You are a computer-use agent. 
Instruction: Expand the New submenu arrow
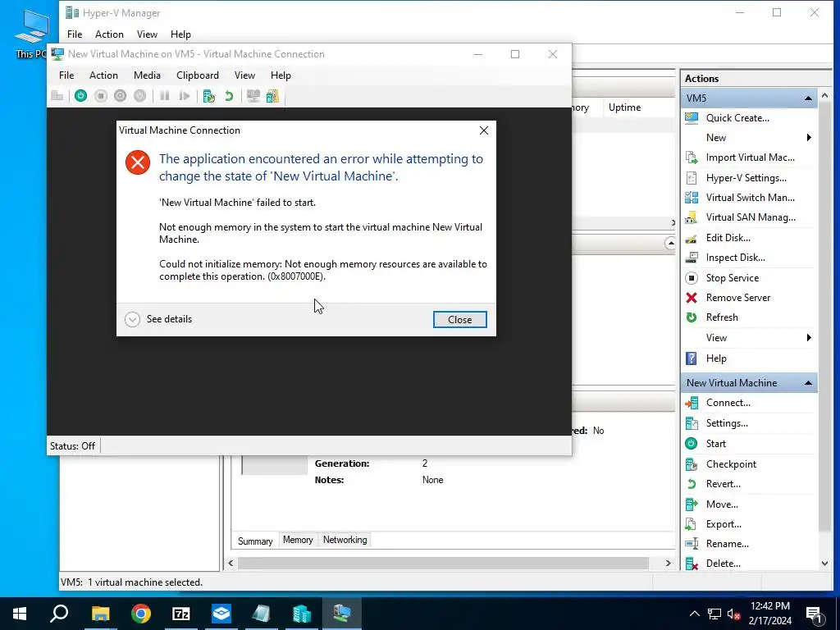coord(809,138)
